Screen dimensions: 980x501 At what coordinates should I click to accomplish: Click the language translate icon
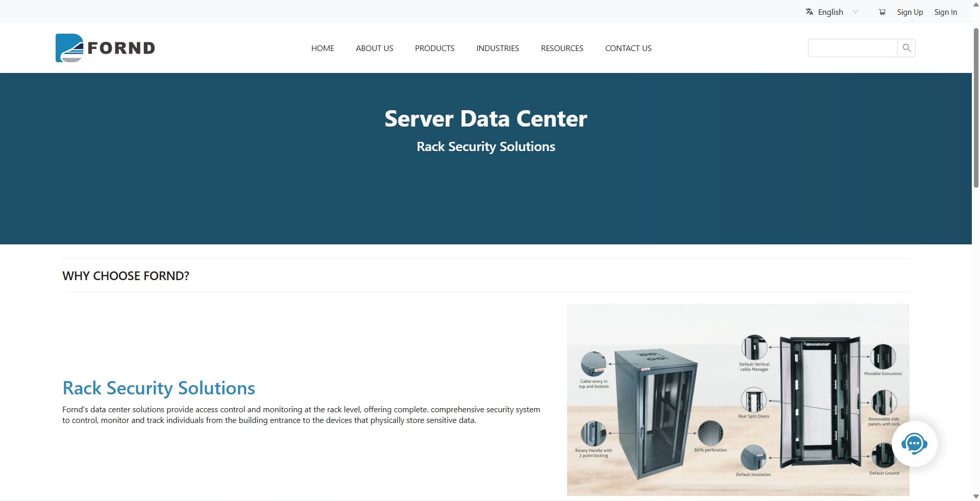click(x=810, y=11)
